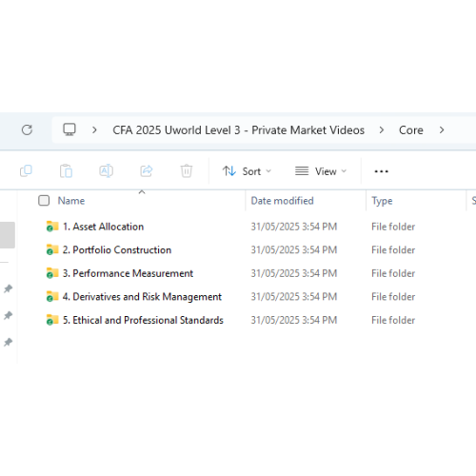The image size is (476, 476).
Task: Click the date cell of Performance Measurement row
Action: (294, 273)
